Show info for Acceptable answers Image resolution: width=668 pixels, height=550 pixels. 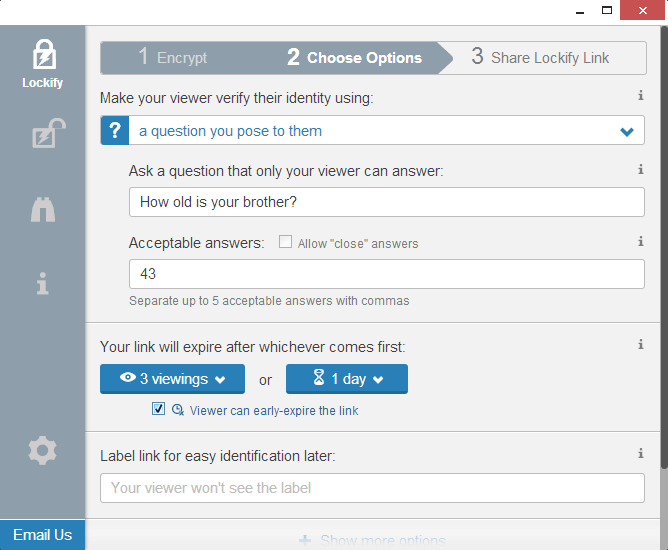pyautogui.click(x=640, y=242)
